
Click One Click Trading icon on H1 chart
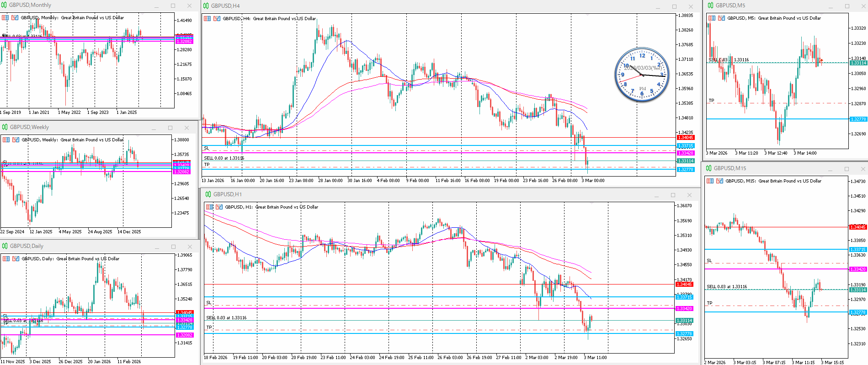pyautogui.click(x=209, y=207)
